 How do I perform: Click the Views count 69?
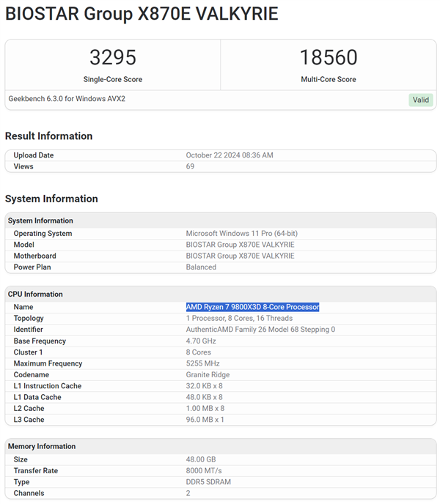(191, 166)
